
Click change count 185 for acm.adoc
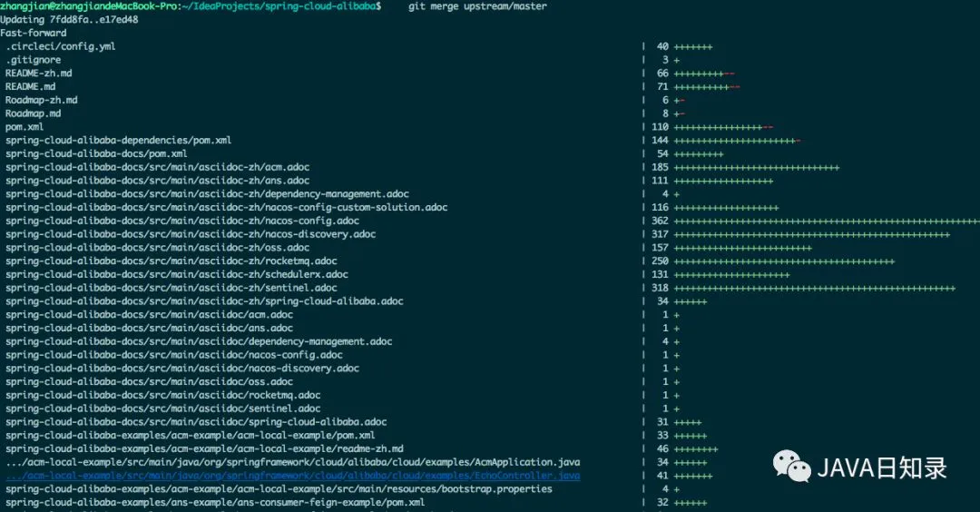[x=660, y=167]
